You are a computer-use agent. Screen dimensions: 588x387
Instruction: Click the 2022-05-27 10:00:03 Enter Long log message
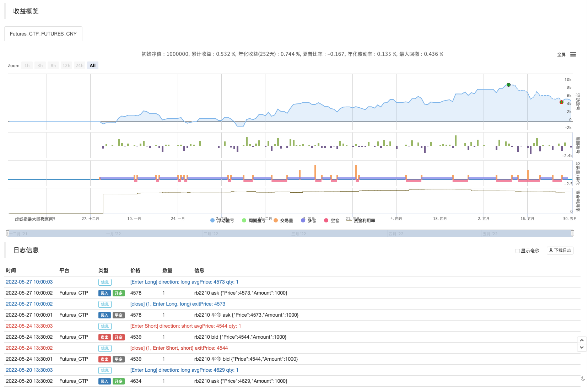point(184,282)
